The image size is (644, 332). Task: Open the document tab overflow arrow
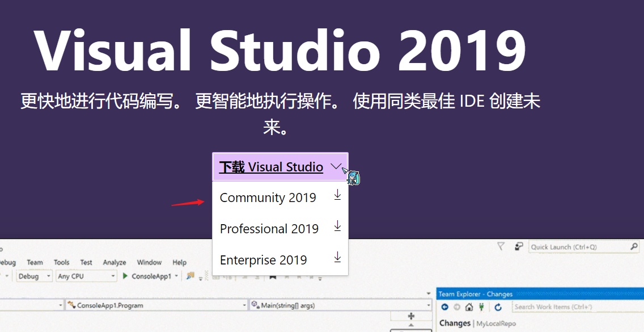(429, 294)
